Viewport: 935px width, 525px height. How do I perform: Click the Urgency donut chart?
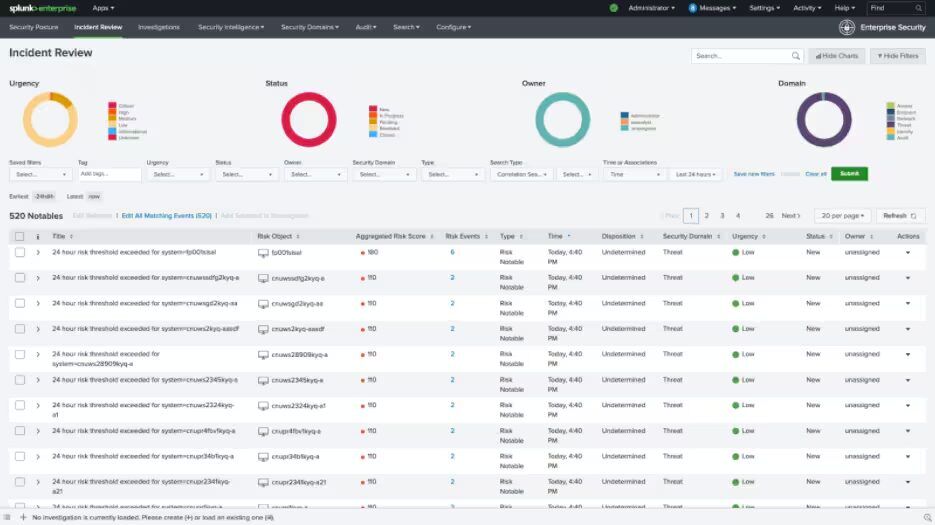[50, 119]
